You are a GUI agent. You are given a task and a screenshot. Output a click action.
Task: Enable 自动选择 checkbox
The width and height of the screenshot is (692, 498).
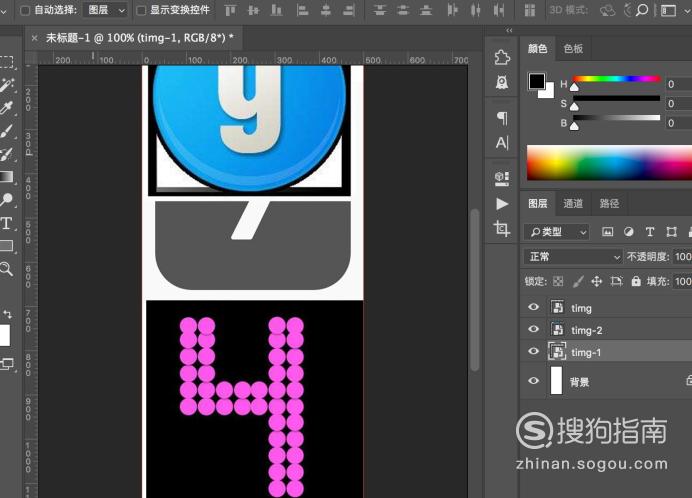coord(25,10)
